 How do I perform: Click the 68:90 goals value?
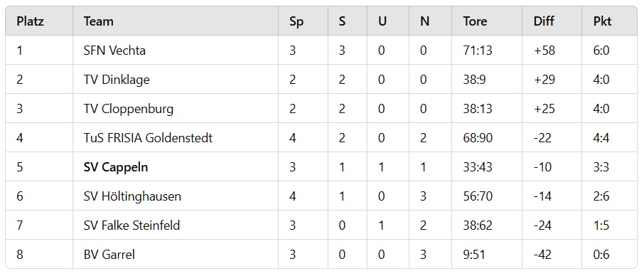pos(478,138)
